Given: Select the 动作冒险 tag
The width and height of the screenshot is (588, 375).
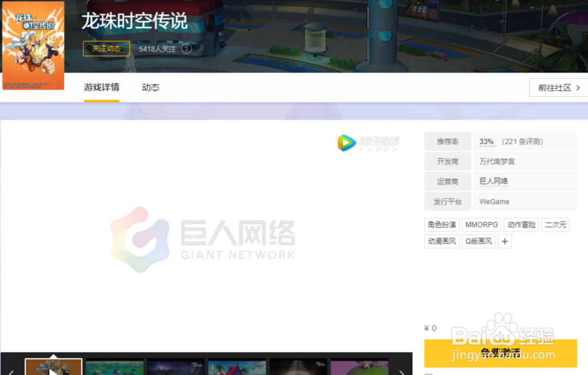Looking at the screenshot, I should (x=521, y=225).
